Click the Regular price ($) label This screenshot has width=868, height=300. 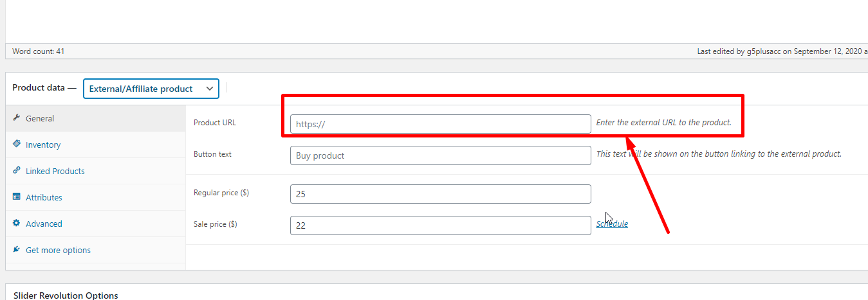click(221, 193)
